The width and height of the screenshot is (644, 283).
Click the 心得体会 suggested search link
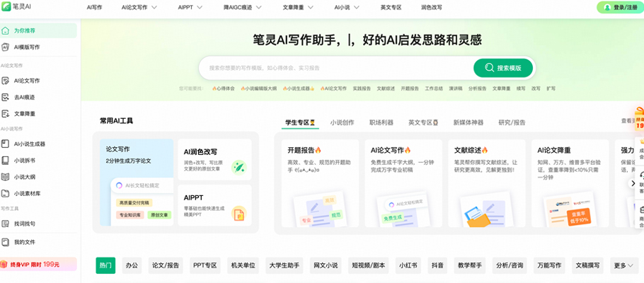[x=224, y=88]
